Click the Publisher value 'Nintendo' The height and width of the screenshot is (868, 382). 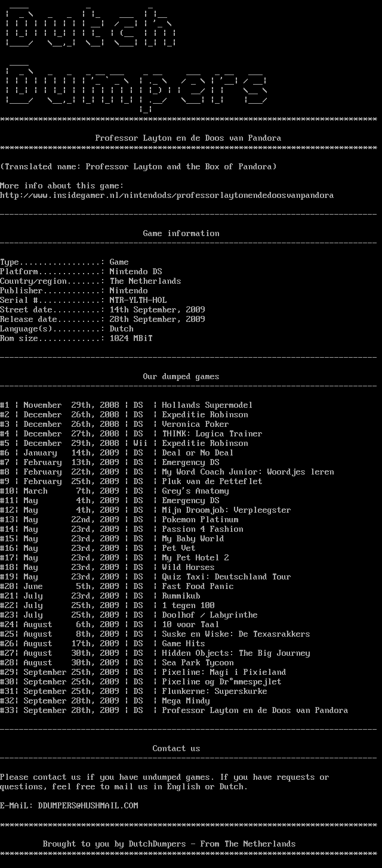tap(128, 291)
